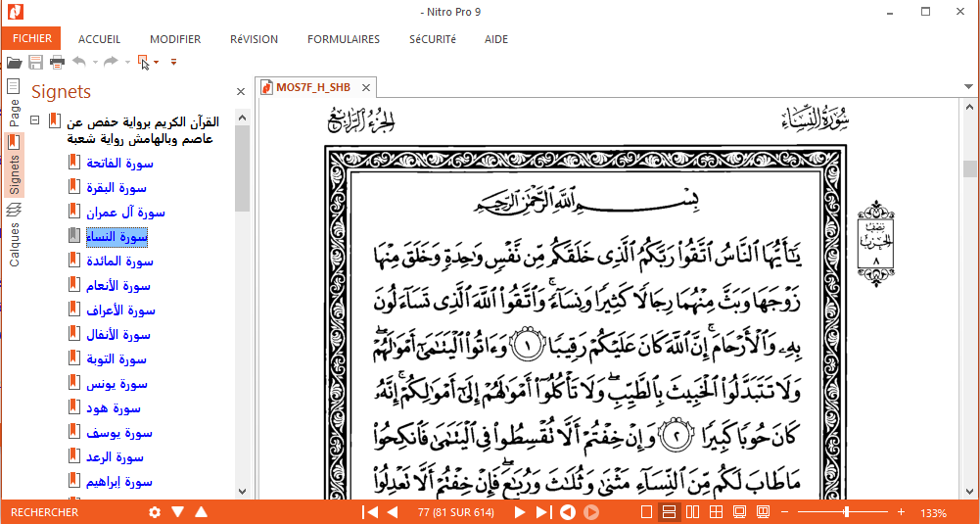980x524 pixels.
Task: Open search options gear icon
Action: click(155, 513)
